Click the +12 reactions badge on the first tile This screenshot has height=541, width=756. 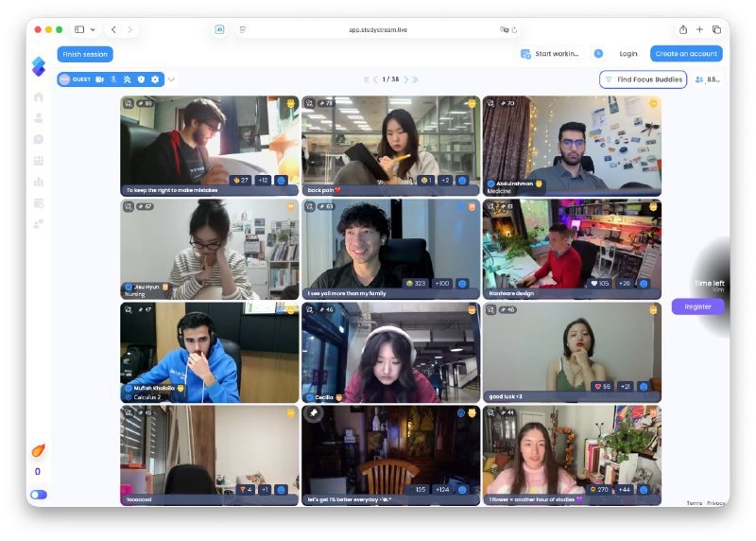pos(263,180)
